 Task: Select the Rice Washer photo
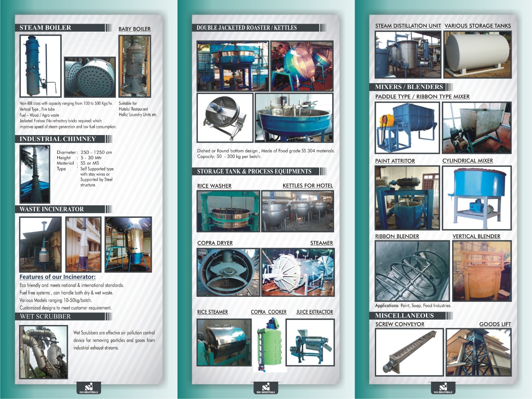(x=228, y=211)
